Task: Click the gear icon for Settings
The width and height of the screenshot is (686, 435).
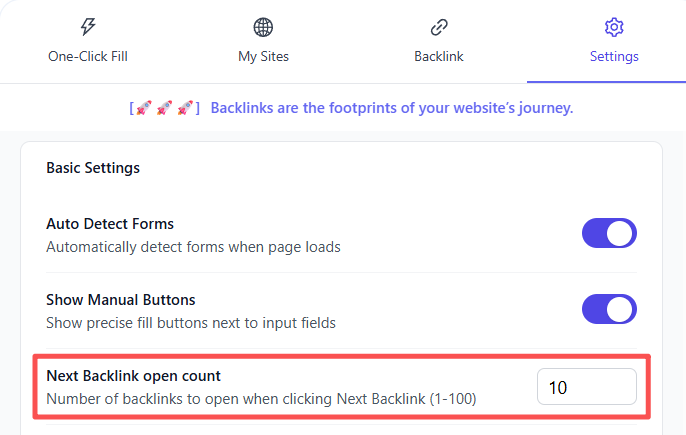Action: pos(614,27)
